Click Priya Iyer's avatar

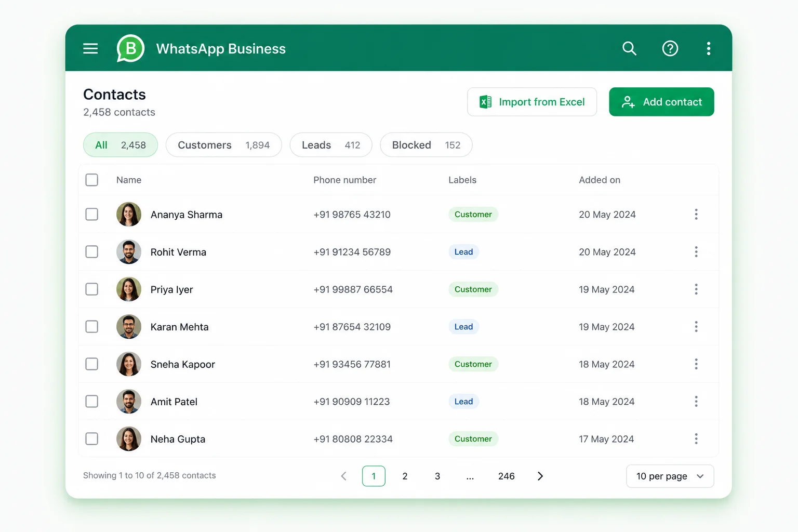129,289
